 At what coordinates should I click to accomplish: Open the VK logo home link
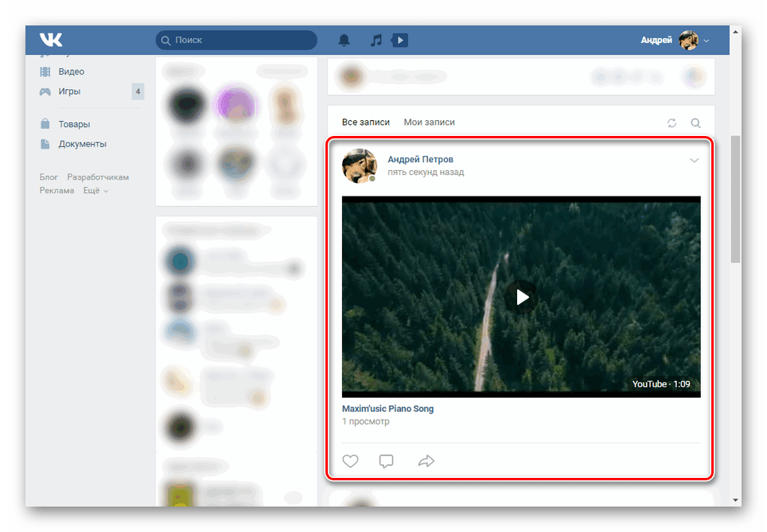(51, 40)
